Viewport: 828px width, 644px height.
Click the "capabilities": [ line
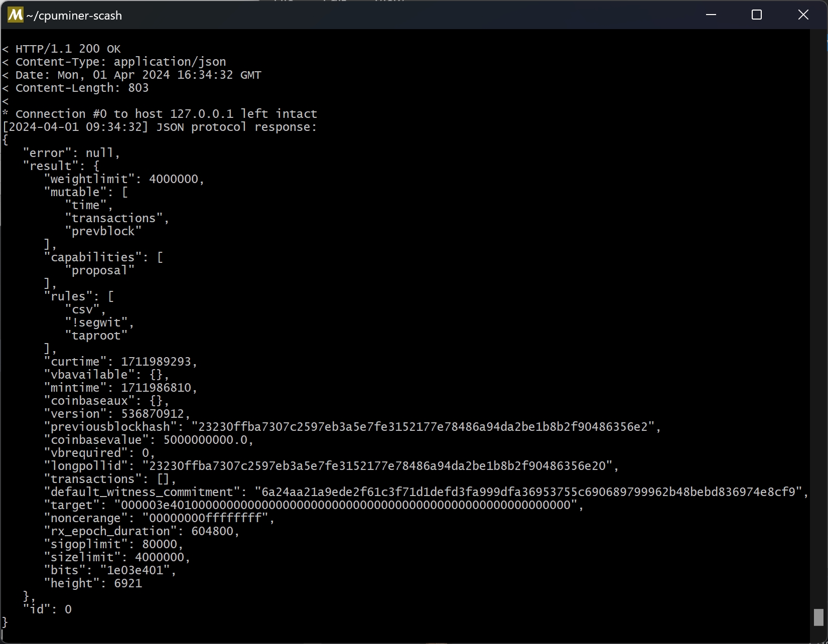click(103, 257)
